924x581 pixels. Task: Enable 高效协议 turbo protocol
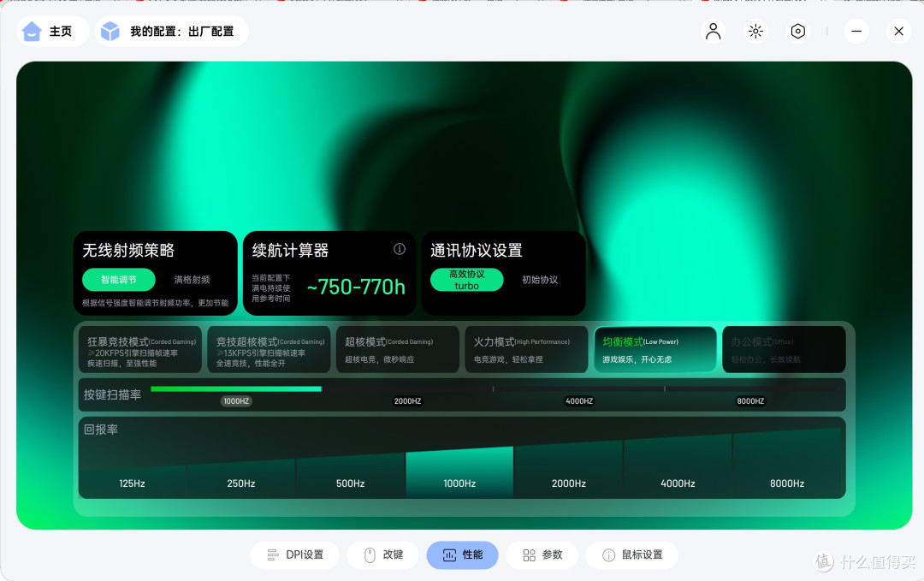[x=467, y=280]
